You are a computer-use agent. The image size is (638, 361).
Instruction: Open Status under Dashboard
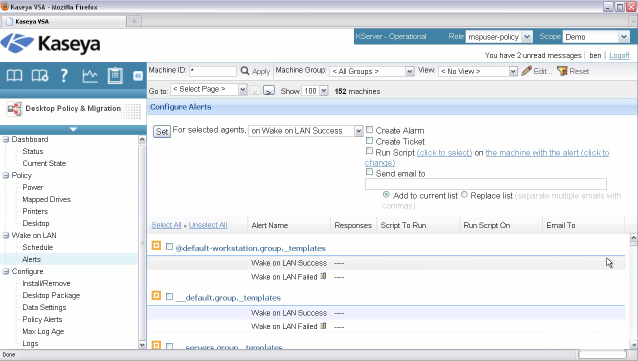tap(33, 151)
